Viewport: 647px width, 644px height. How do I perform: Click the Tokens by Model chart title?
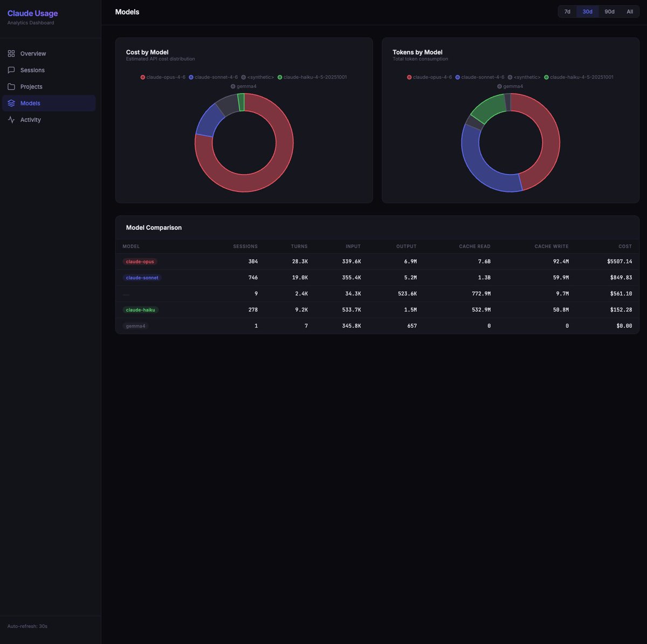[417, 52]
